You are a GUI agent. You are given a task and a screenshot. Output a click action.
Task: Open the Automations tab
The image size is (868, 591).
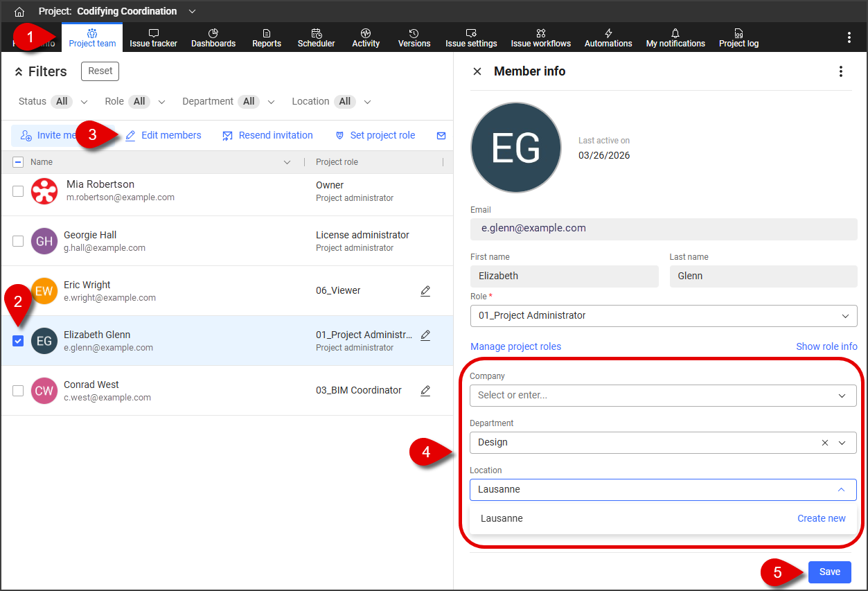coord(608,37)
